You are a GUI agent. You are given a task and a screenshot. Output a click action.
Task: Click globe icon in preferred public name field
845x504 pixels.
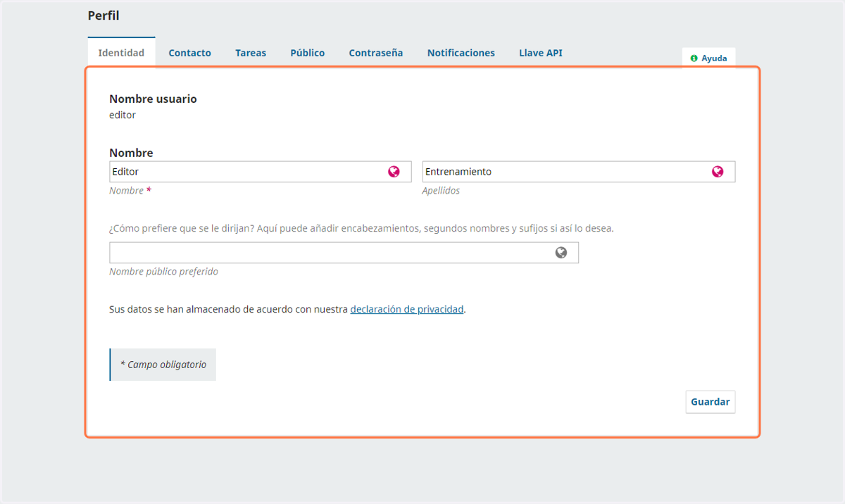tap(561, 253)
